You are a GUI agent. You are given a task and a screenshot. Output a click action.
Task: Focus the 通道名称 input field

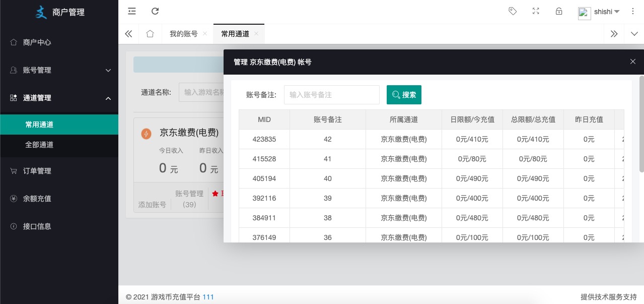(x=201, y=92)
